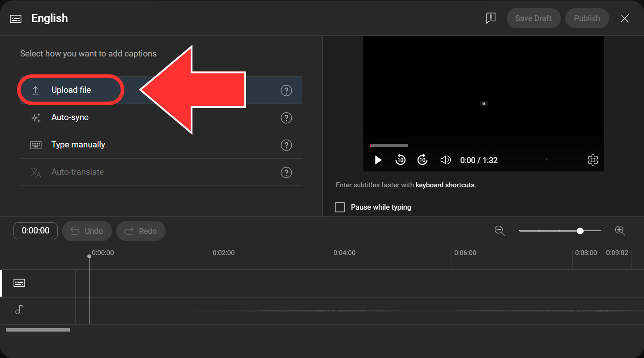This screenshot has height=358, width=644.
Task: Open video player settings gear
Action: (x=593, y=160)
